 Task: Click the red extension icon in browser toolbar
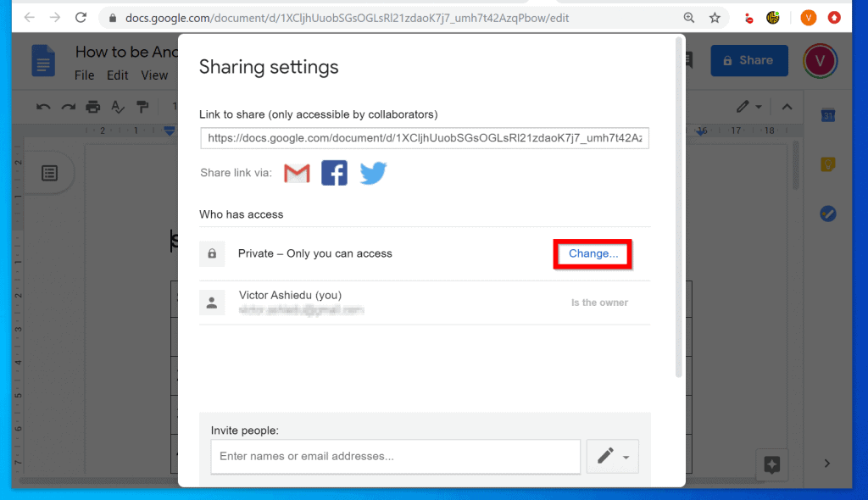click(x=748, y=19)
